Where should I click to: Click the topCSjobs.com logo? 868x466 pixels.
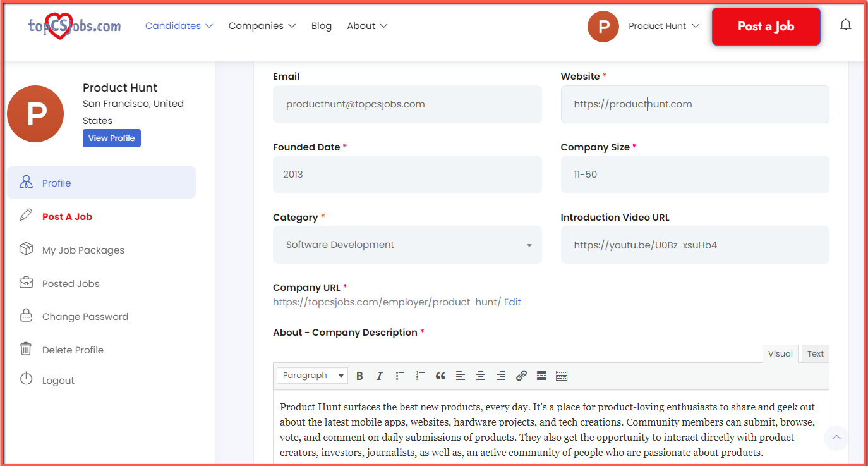coord(75,26)
